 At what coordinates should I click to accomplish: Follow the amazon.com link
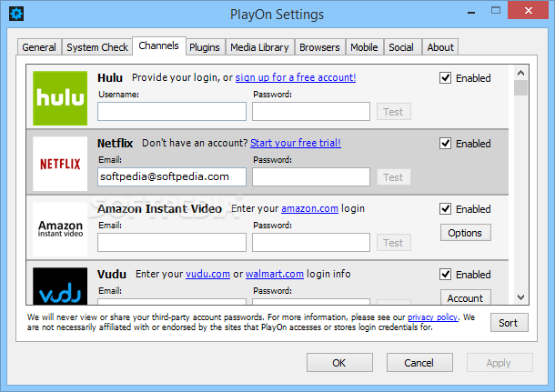[x=309, y=208]
